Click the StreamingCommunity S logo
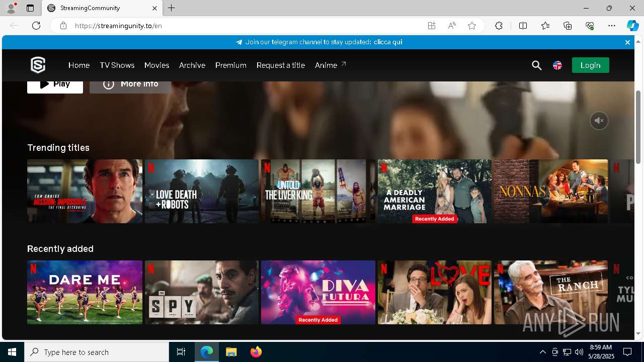Image resolution: width=644 pixels, height=362 pixels. click(x=38, y=65)
